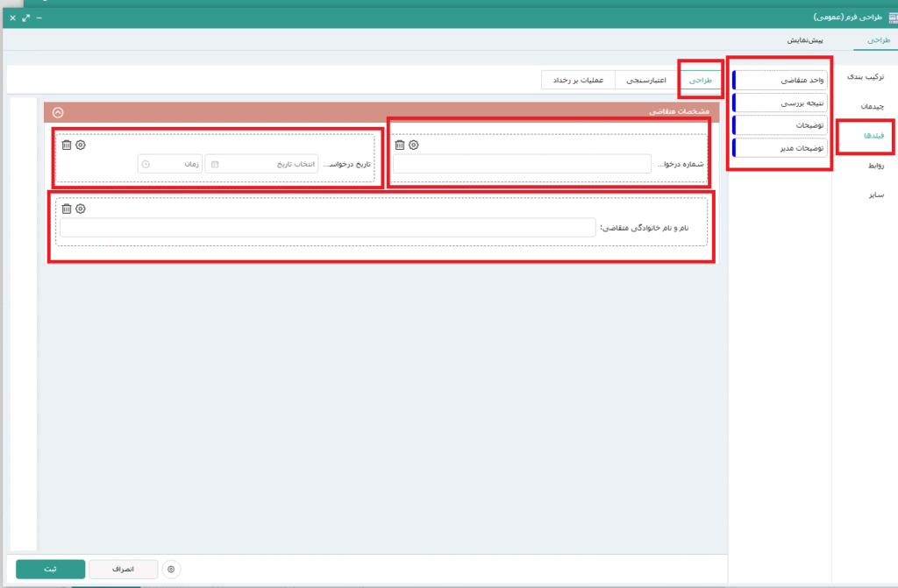Click the شماره درخواست text input

(522, 164)
